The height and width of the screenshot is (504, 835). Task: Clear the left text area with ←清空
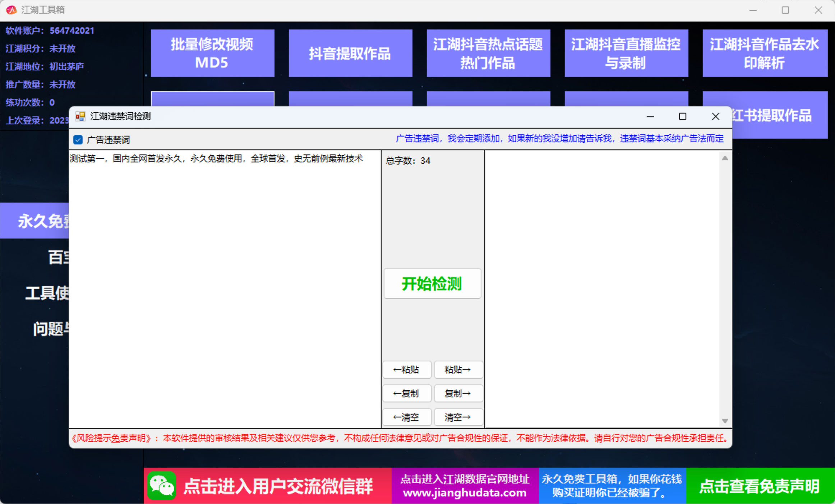tap(406, 417)
